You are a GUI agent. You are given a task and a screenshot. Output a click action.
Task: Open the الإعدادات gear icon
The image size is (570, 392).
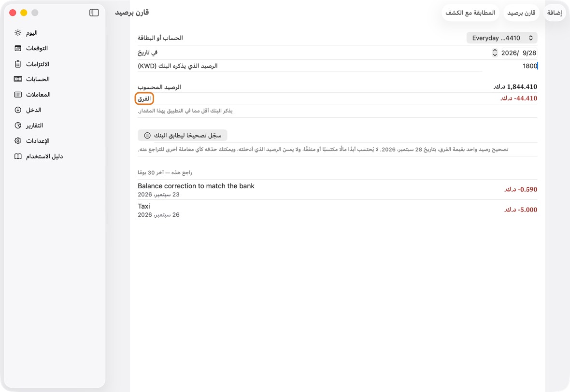point(18,140)
